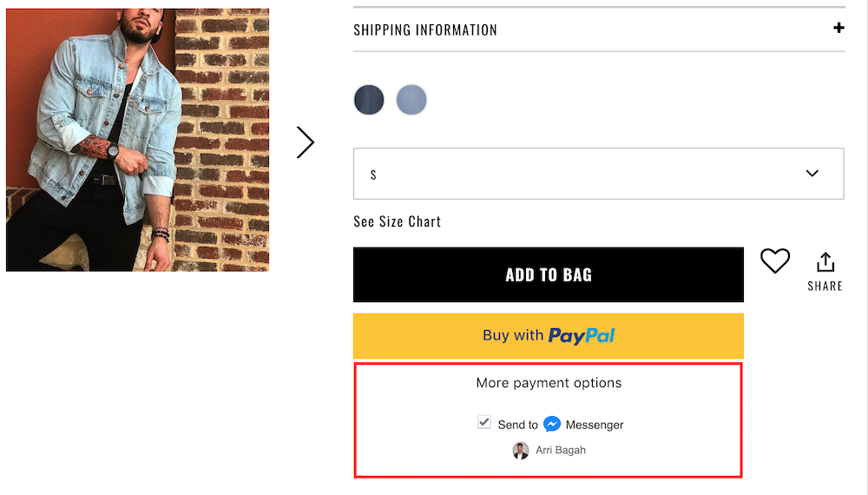Viewport: 868px width, 495px height.
Task: Click the share upload icon
Action: click(825, 262)
